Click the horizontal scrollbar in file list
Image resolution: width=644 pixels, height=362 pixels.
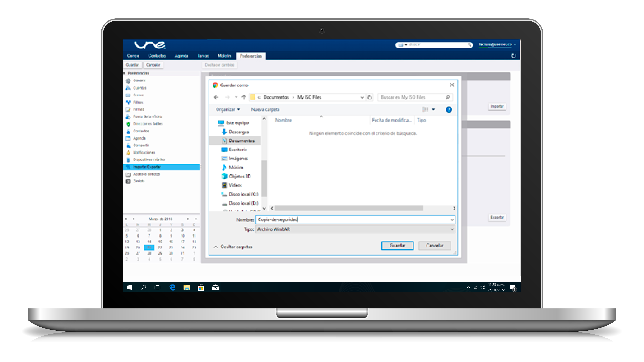coord(349,208)
